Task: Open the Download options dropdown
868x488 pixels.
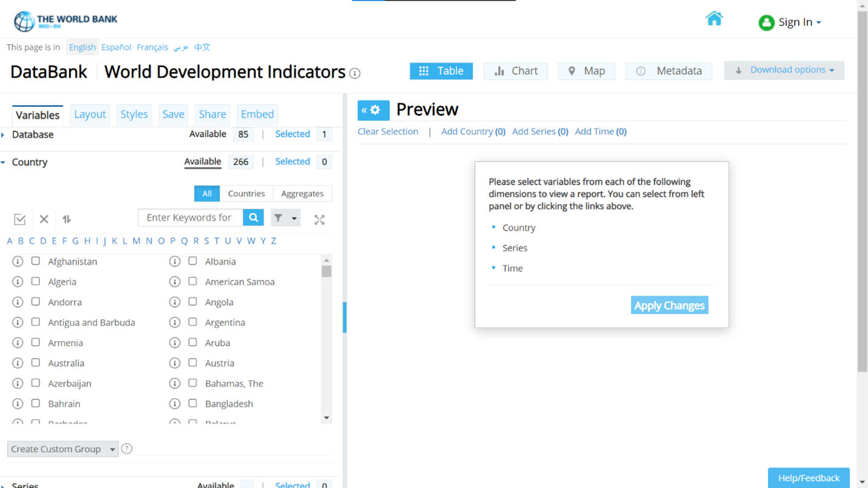Action: 784,70
